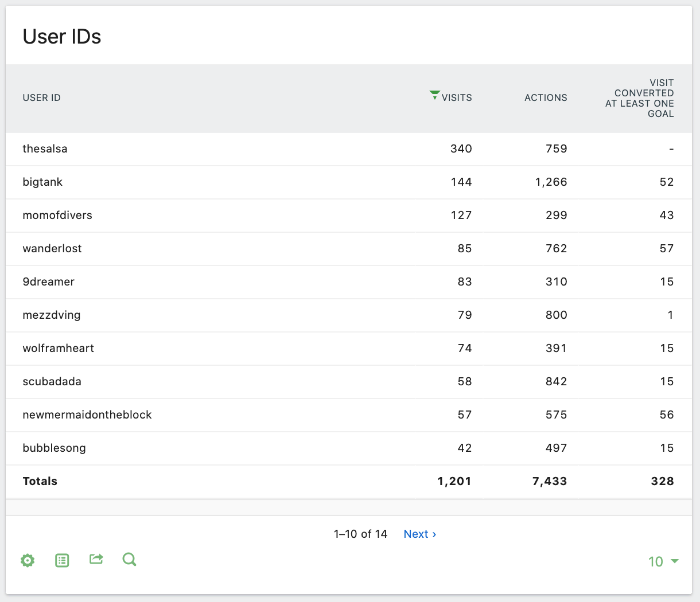The image size is (700, 602).
Task: Click the green sort arrow by Visits
Action: (x=434, y=95)
